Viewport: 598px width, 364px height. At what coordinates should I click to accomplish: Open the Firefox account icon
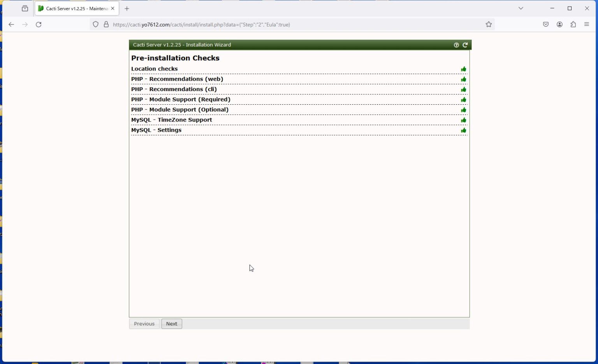559,25
